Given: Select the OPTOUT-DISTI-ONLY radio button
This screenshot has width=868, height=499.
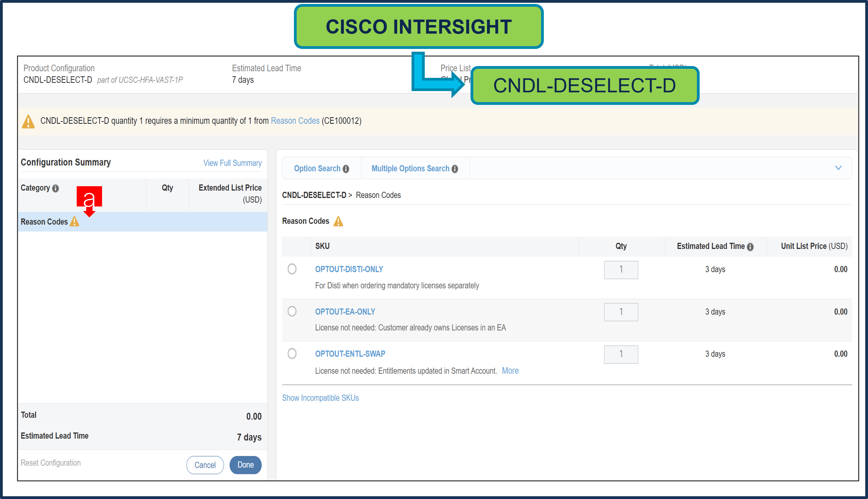Looking at the screenshot, I should tap(292, 269).
